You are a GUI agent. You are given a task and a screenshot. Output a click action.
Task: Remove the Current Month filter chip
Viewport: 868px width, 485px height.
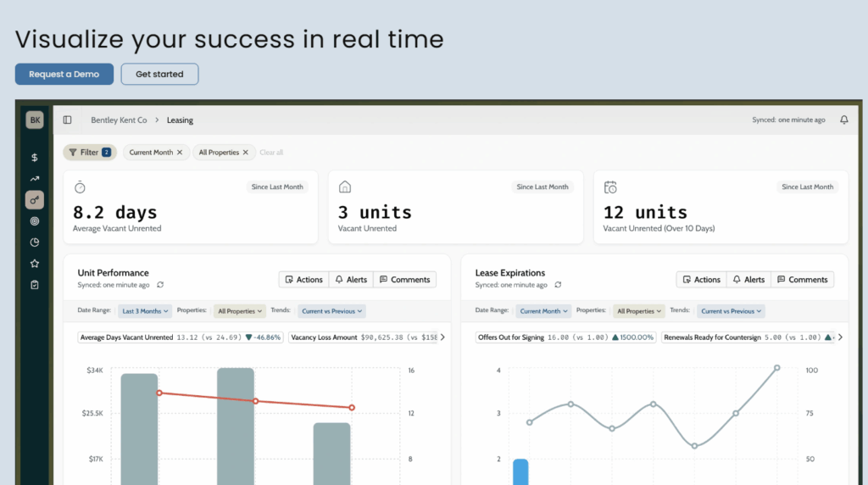[x=180, y=153]
